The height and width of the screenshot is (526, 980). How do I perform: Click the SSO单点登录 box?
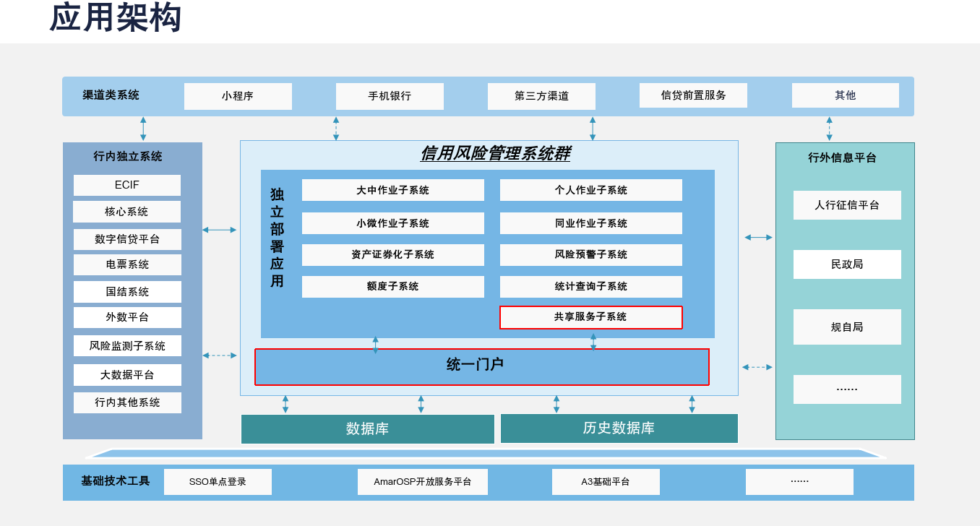(x=218, y=482)
